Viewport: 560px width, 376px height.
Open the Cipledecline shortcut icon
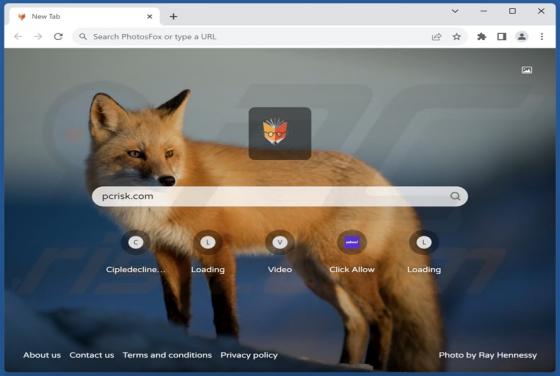click(136, 242)
